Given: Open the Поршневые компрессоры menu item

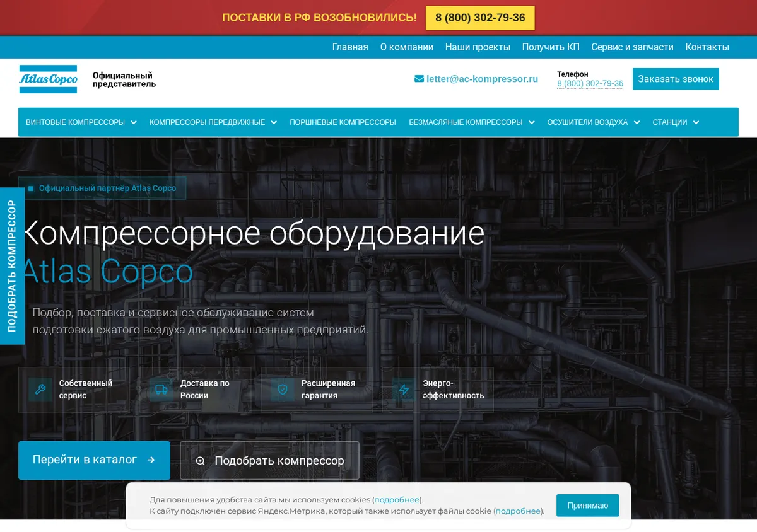Looking at the screenshot, I should (x=343, y=122).
